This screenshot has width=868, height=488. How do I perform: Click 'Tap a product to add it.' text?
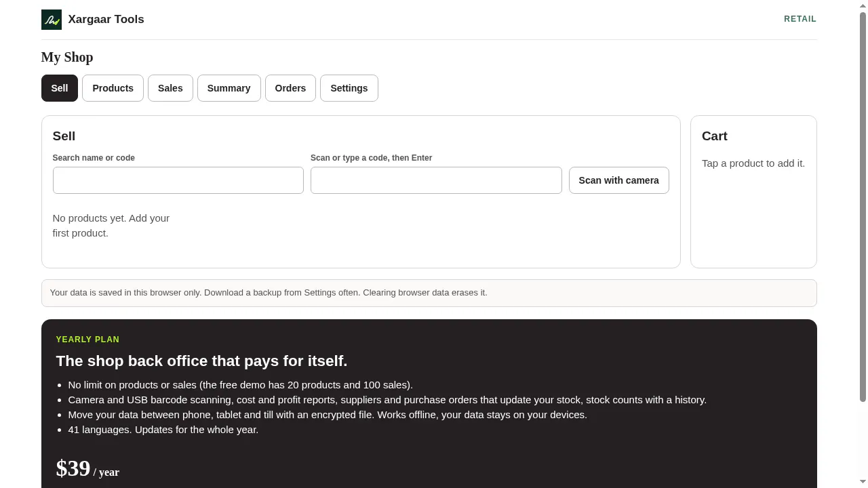tap(753, 163)
